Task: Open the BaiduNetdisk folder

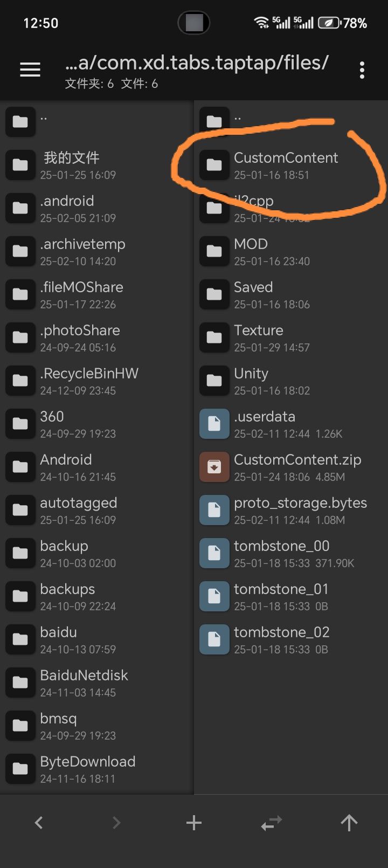Action: (x=84, y=683)
